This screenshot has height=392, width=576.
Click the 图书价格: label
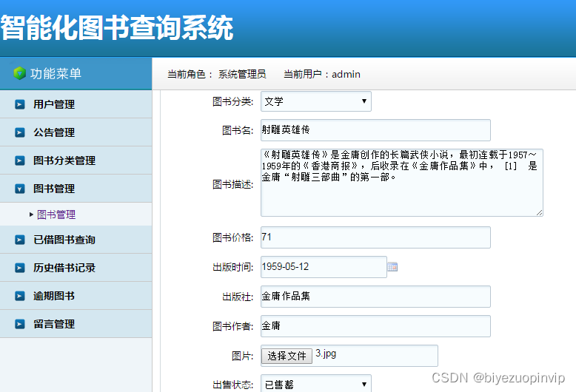pyautogui.click(x=233, y=237)
